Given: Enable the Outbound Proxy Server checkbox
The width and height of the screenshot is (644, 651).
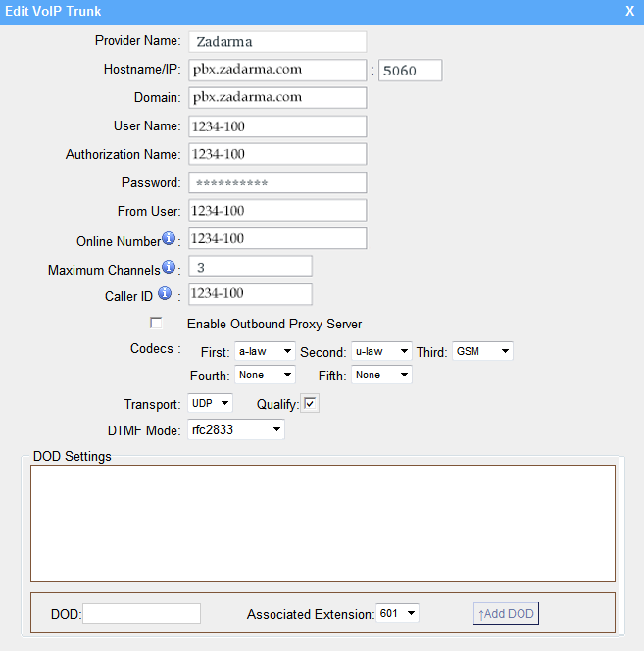Looking at the screenshot, I should [x=156, y=323].
